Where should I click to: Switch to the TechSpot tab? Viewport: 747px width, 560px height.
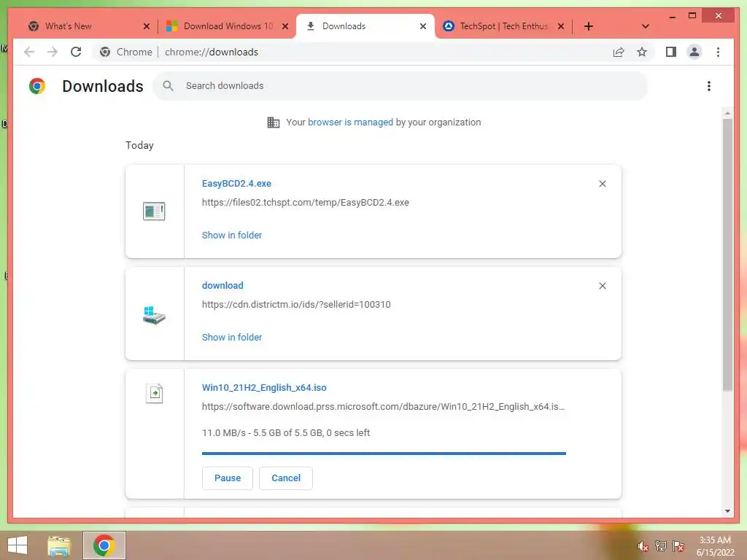pyautogui.click(x=503, y=26)
